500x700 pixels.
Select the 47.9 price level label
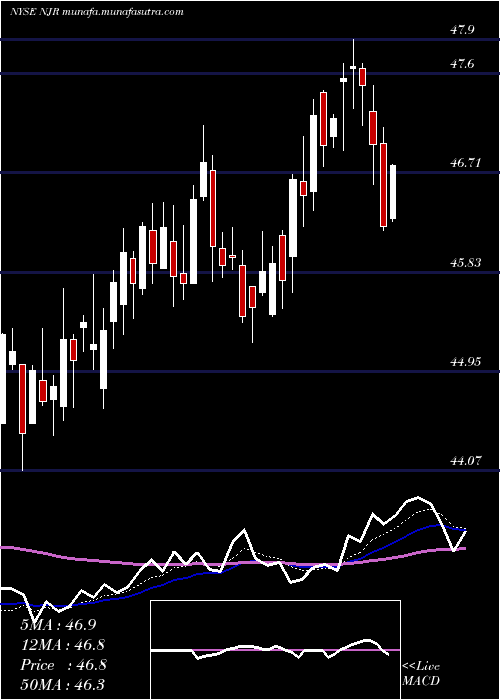[462, 30]
